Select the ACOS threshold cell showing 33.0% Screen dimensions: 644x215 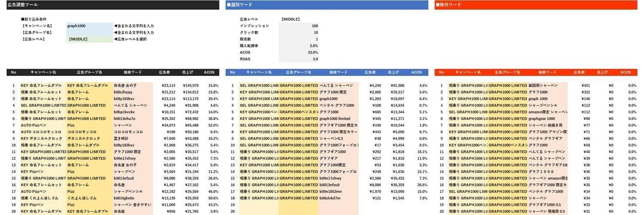299,52
